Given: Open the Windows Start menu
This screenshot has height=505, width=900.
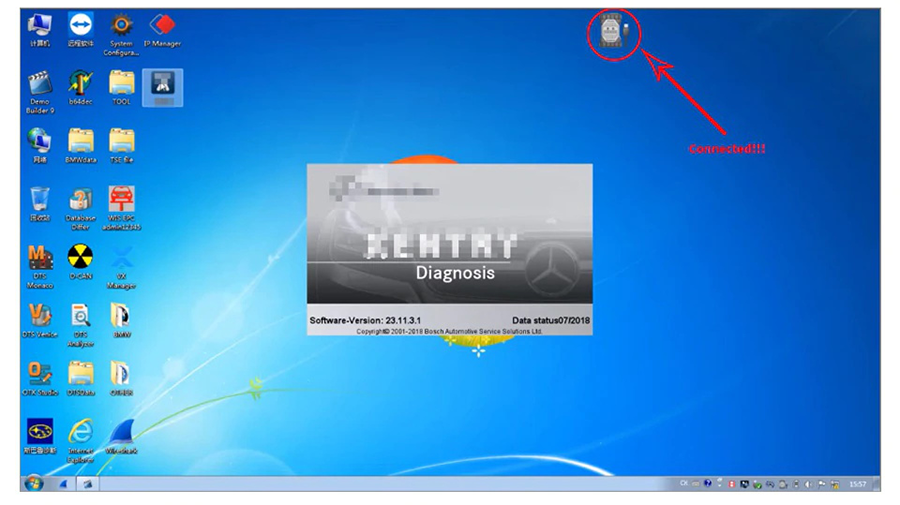Looking at the screenshot, I should click(x=34, y=484).
